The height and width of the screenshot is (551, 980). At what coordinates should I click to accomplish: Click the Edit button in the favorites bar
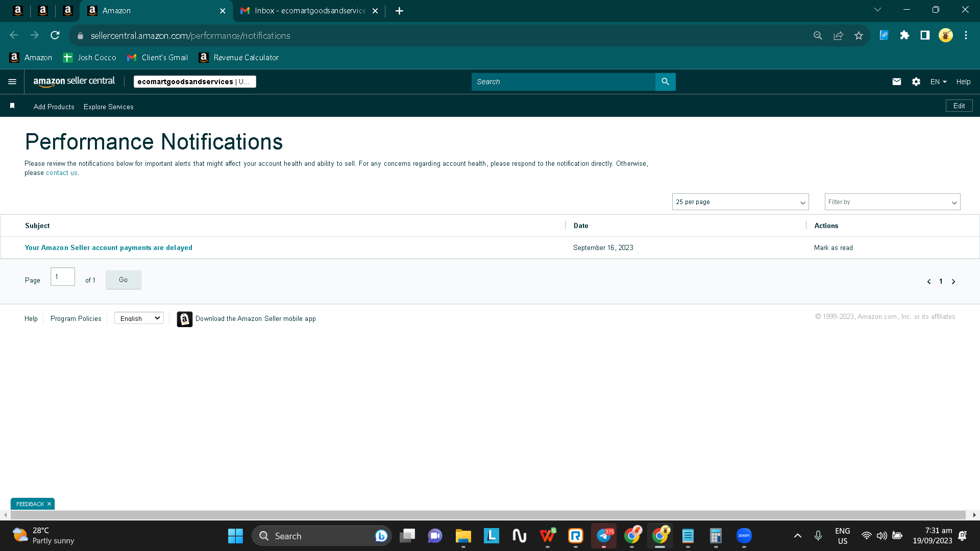pyautogui.click(x=959, y=106)
